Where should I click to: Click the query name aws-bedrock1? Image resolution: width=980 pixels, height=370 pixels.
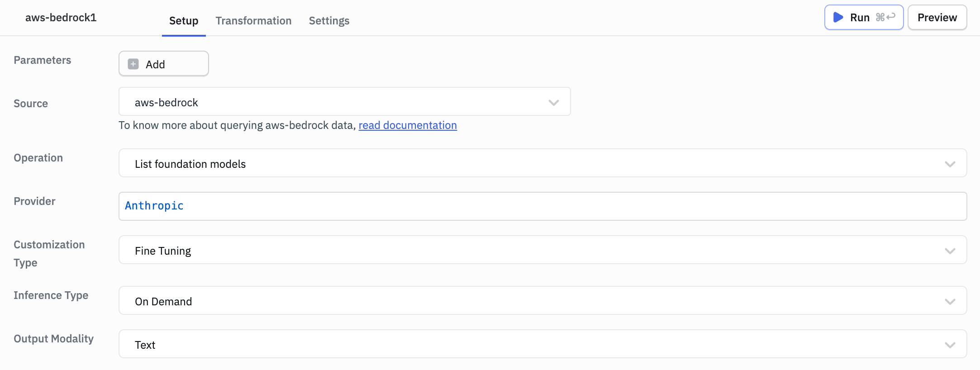coord(61,18)
